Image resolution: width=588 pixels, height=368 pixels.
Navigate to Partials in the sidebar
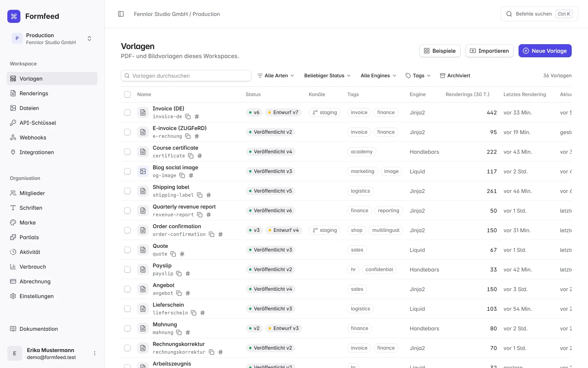click(52, 237)
